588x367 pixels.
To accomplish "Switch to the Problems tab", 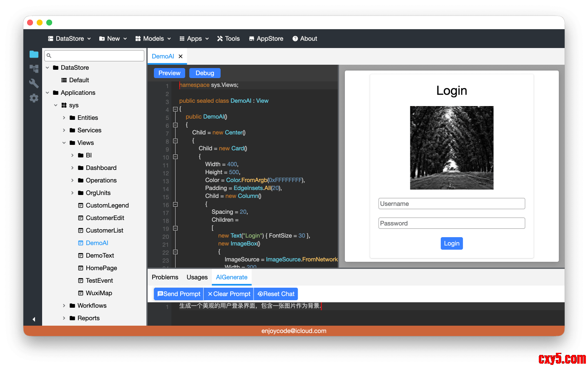I will tap(165, 277).
